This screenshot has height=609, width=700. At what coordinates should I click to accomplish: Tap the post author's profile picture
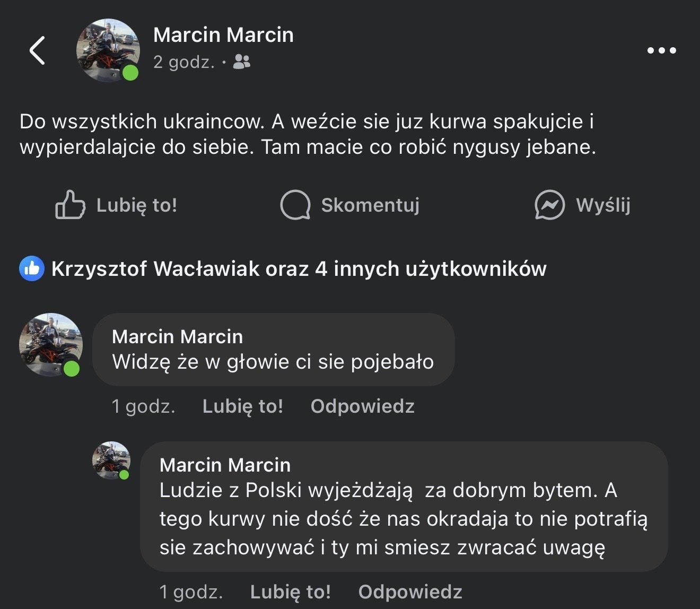(x=108, y=50)
